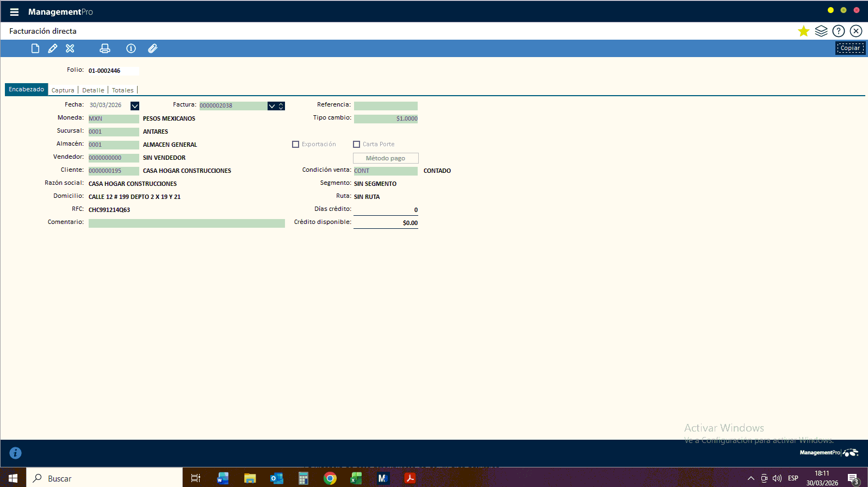
Task: Click the new document icon in toolbar
Action: (x=35, y=48)
